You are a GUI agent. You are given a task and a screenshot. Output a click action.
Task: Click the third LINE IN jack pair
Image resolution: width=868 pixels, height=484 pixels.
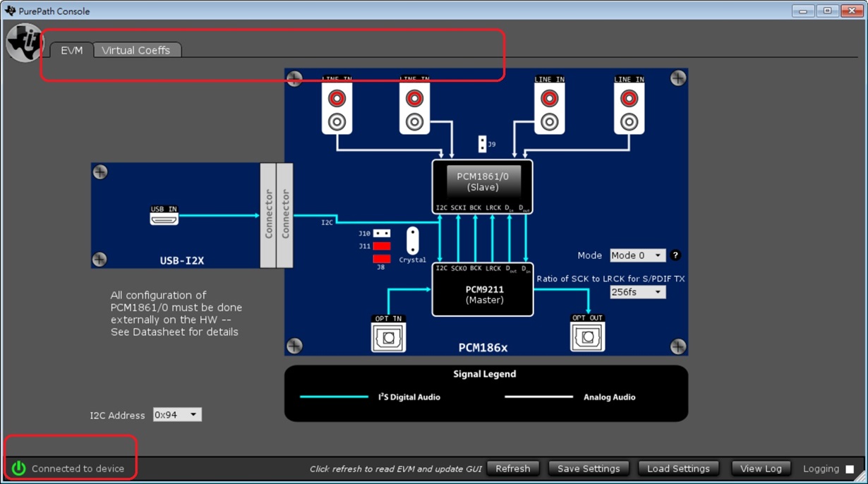pyautogui.click(x=550, y=109)
